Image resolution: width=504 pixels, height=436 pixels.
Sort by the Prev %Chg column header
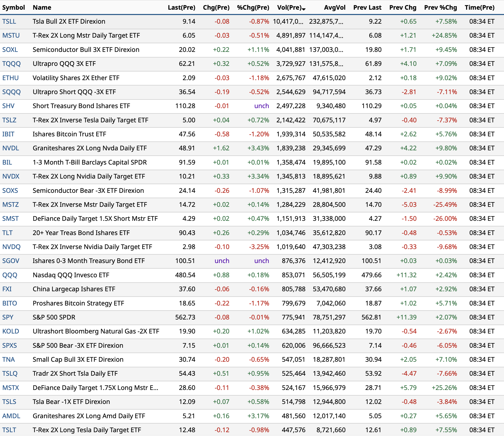click(440, 7)
